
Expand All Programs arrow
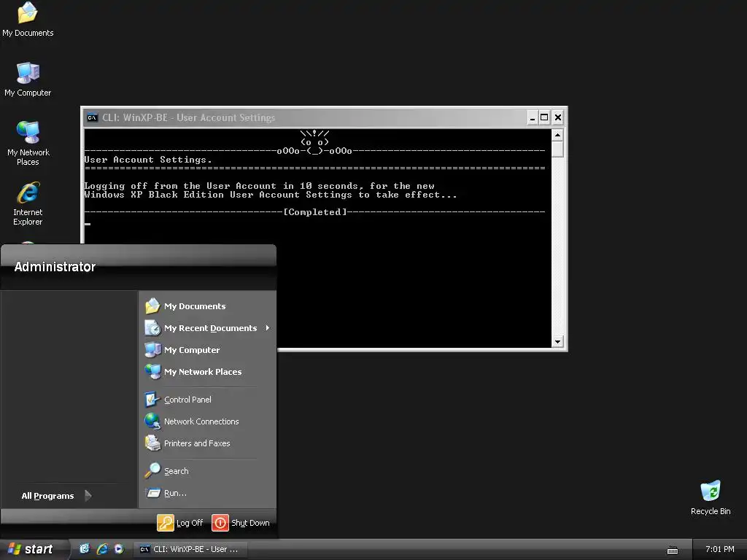click(x=88, y=496)
